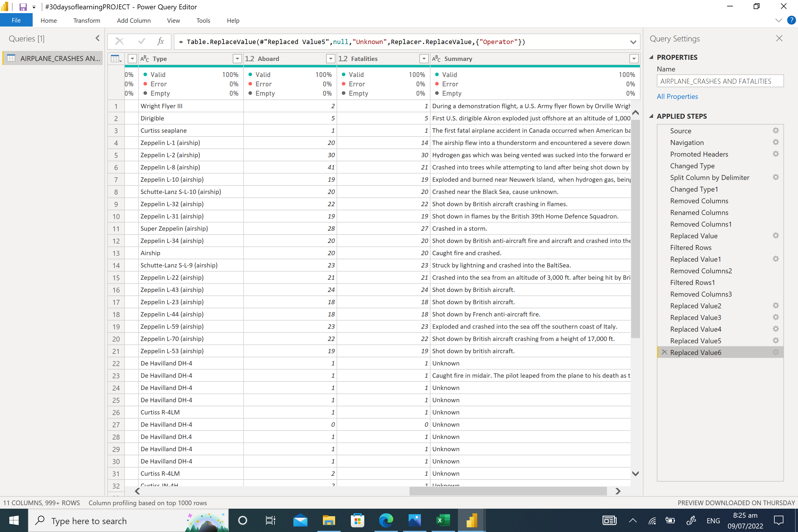Open the filter dropdown on Fatalities column
Image resolution: width=798 pixels, height=532 pixels.
pyautogui.click(x=423, y=58)
